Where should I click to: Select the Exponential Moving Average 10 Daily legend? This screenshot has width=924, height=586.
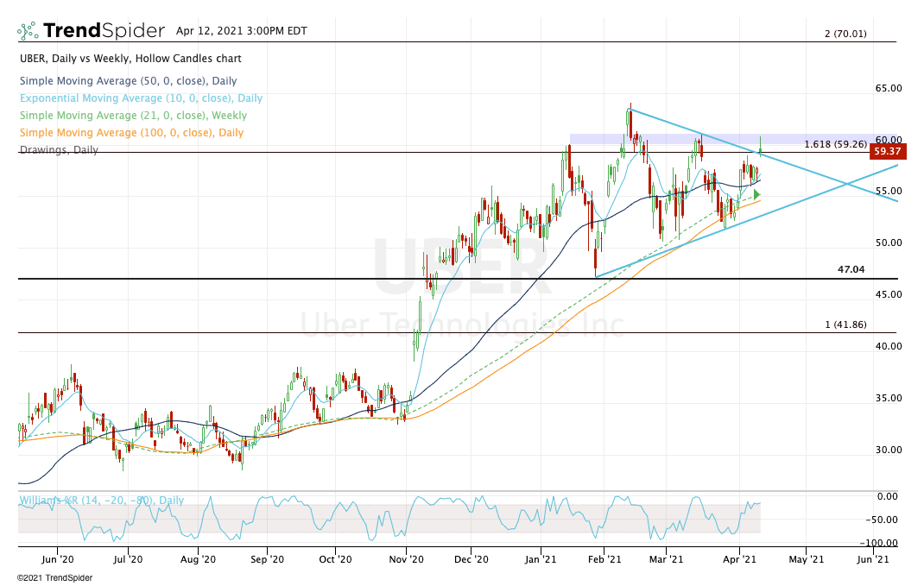[x=142, y=98]
